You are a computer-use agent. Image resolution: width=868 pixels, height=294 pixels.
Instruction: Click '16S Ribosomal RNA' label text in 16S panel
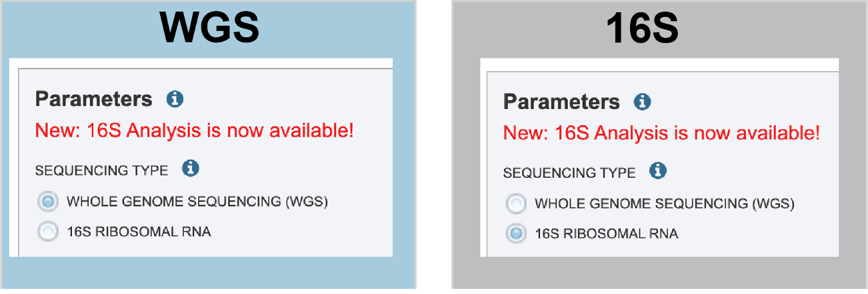click(x=606, y=234)
